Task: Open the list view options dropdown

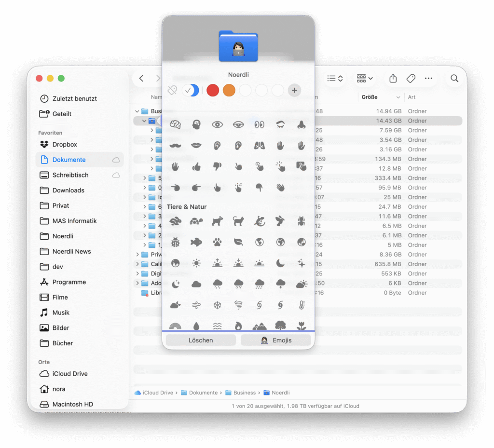Action: [x=335, y=78]
